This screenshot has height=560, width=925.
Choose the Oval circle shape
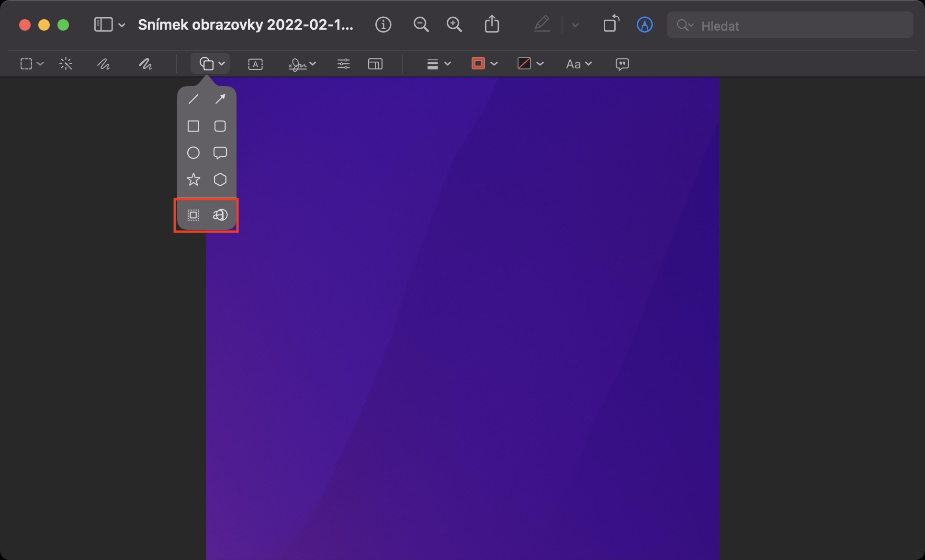click(193, 153)
